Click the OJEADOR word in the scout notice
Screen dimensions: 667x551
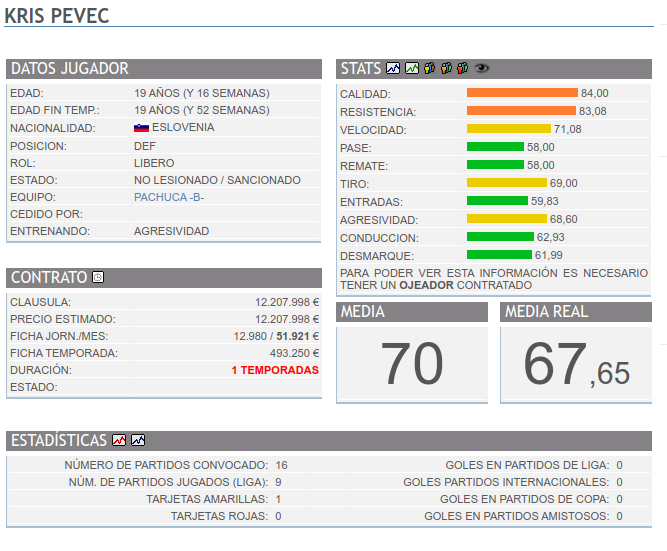point(427,285)
